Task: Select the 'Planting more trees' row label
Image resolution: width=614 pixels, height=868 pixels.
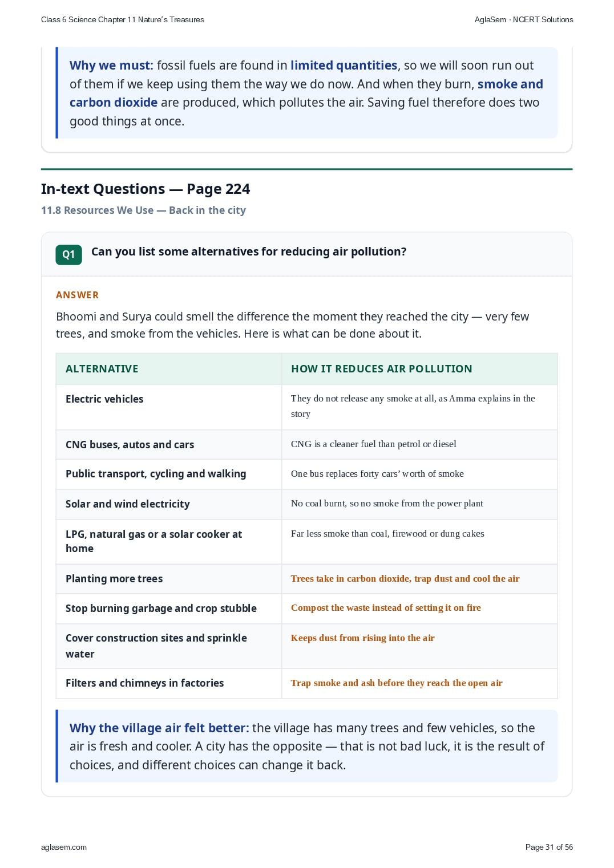Action: 114,579
